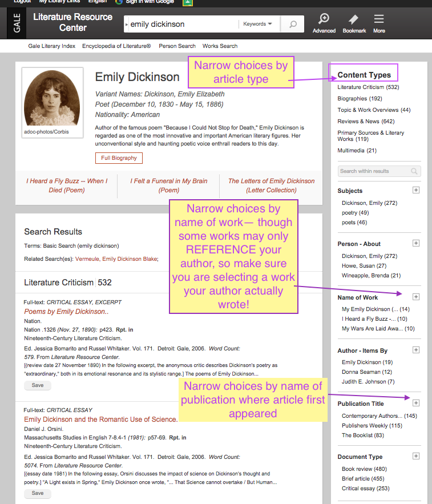Select work I Heard a Fly Buzz (10)
Screen dimensions: 432x504
tap(374, 318)
